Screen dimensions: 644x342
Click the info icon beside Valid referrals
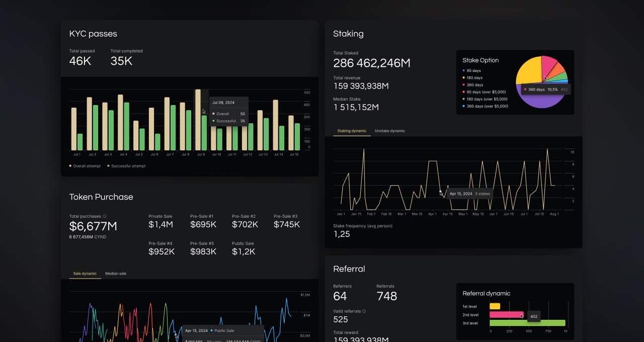[x=364, y=311]
